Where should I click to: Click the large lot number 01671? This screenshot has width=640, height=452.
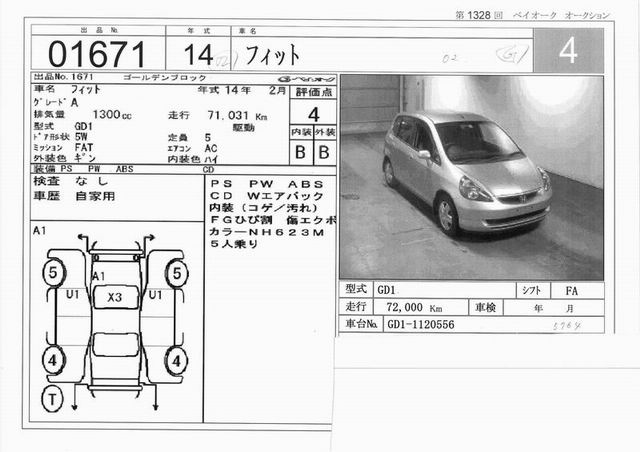point(90,51)
